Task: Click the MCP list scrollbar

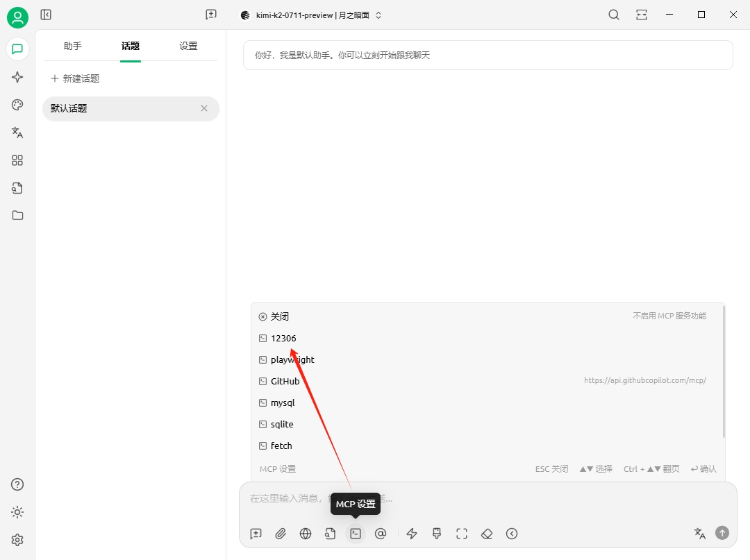Action: 724,371
